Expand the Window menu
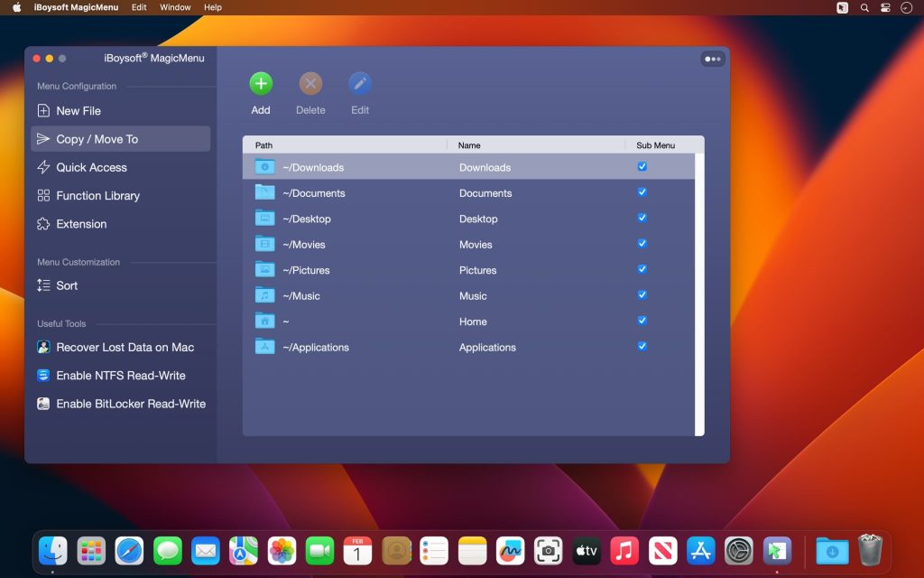This screenshot has width=924, height=578. [175, 7]
